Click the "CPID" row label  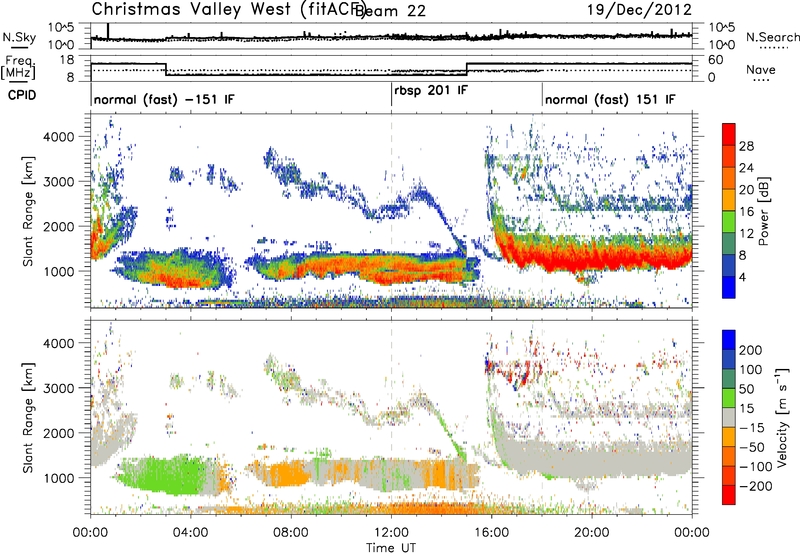click(21, 95)
